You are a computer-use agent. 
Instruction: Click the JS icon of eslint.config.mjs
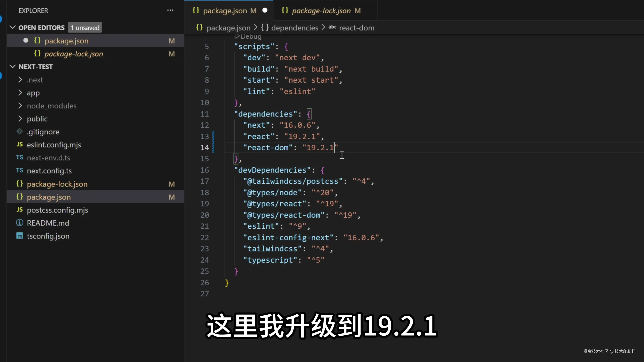19,144
